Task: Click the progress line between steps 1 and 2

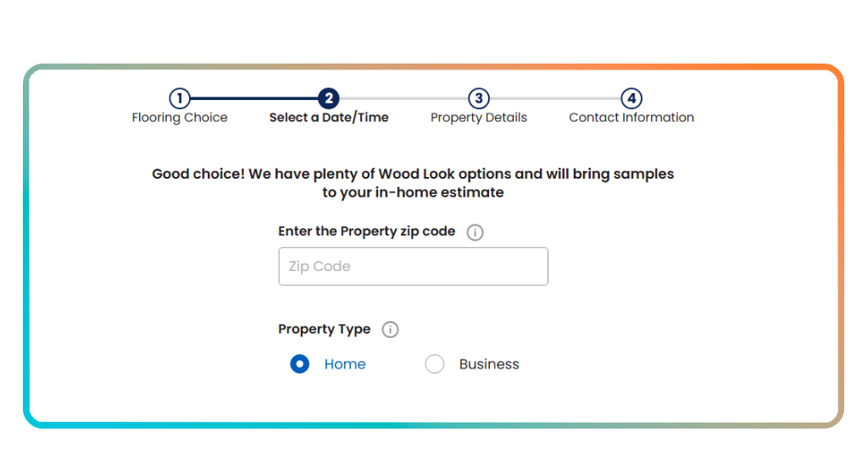Action: [x=254, y=98]
